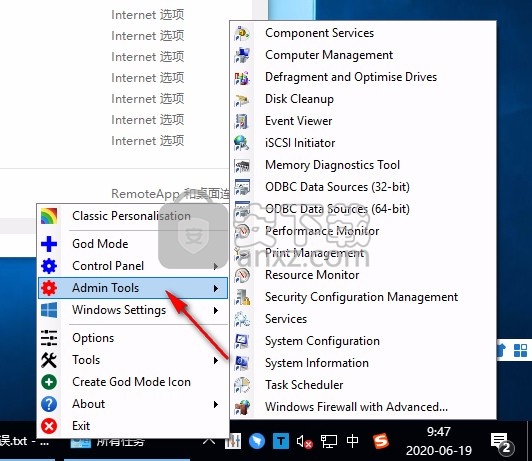532x461 pixels.
Task: Open the notification center icon
Action: 502,443
